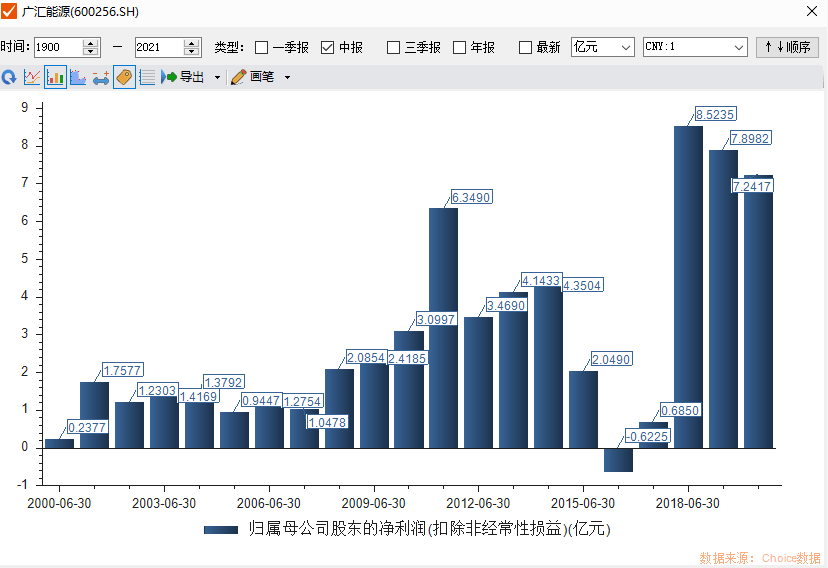828x568 pixels.
Task: Click the -0.6225 data label
Action: (x=648, y=436)
